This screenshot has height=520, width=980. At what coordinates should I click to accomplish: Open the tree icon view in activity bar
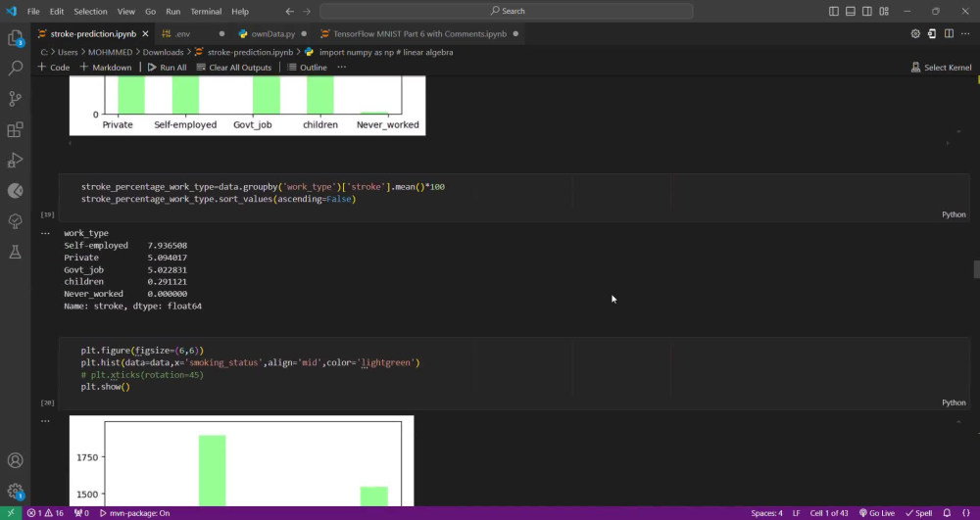click(15, 221)
